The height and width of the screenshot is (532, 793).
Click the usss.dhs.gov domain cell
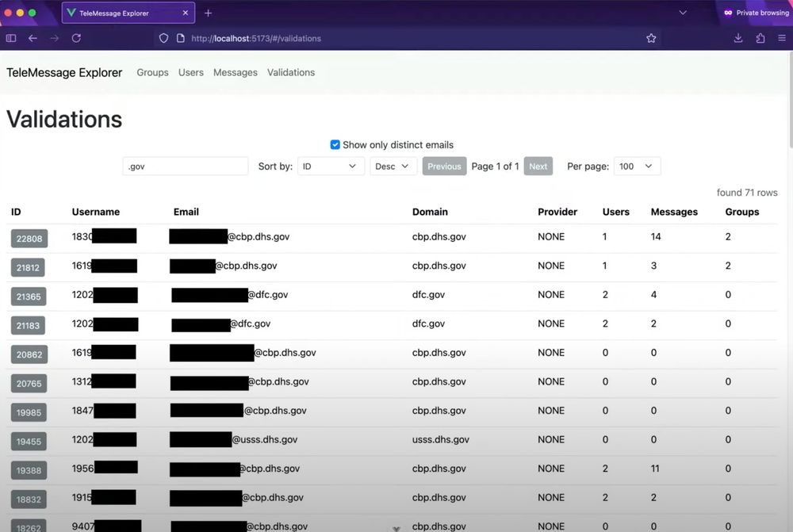coord(440,439)
